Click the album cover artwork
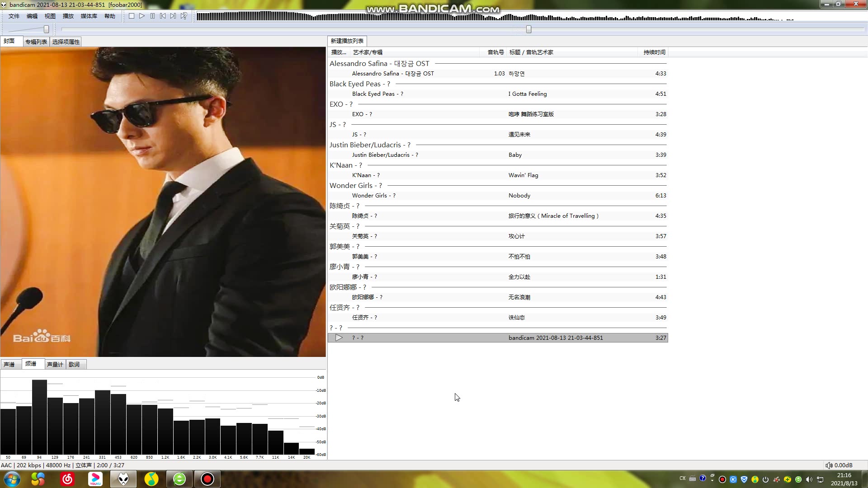The image size is (868, 488). point(163,202)
